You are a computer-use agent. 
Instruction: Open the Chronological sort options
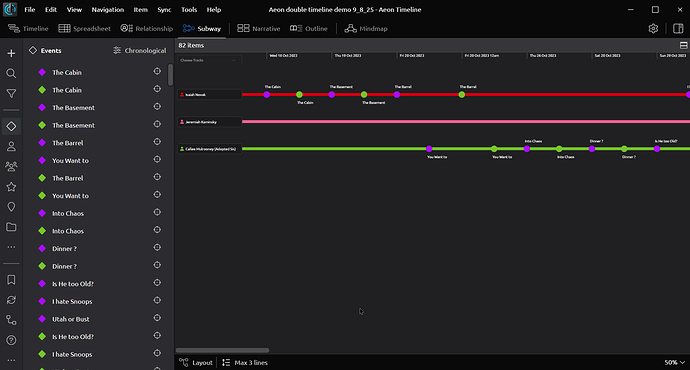(140, 51)
